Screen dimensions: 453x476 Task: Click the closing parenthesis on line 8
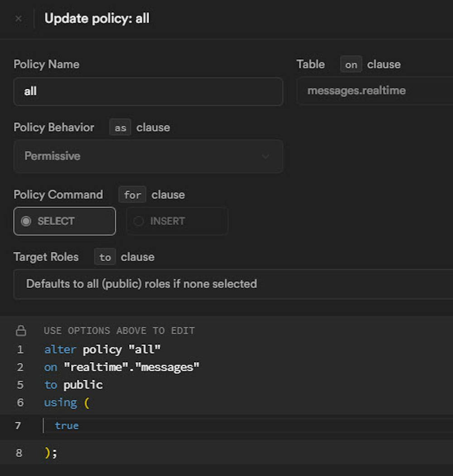point(48,453)
